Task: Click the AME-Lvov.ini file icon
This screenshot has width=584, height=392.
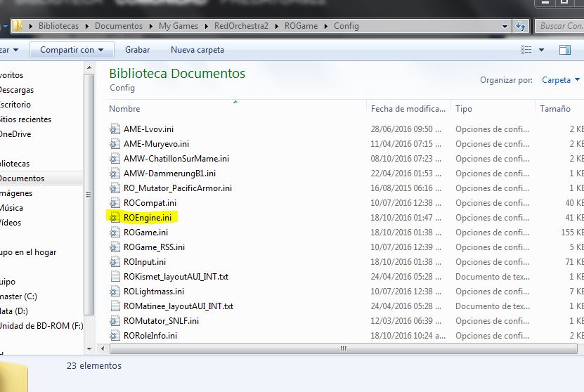Action: click(115, 129)
